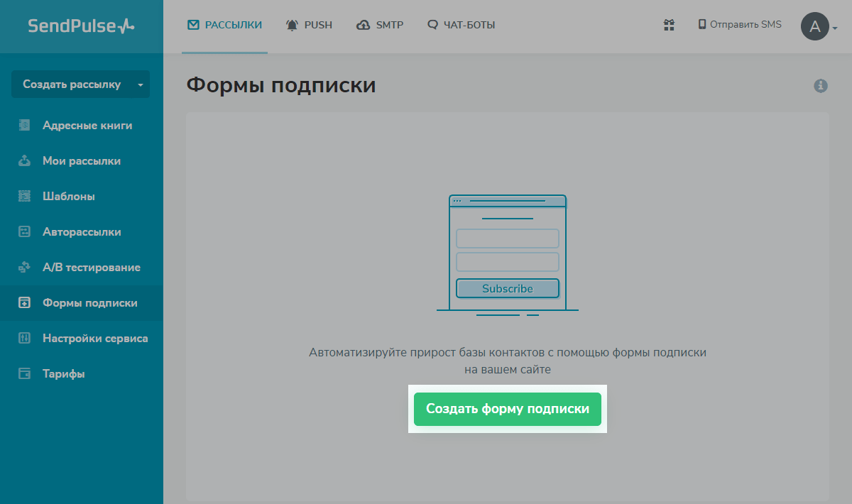
Task: Click the Формы подписки page heading
Action: (281, 86)
